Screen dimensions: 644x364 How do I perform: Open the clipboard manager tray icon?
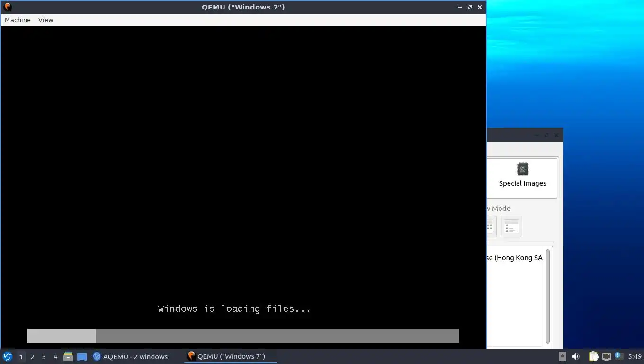(x=594, y=356)
